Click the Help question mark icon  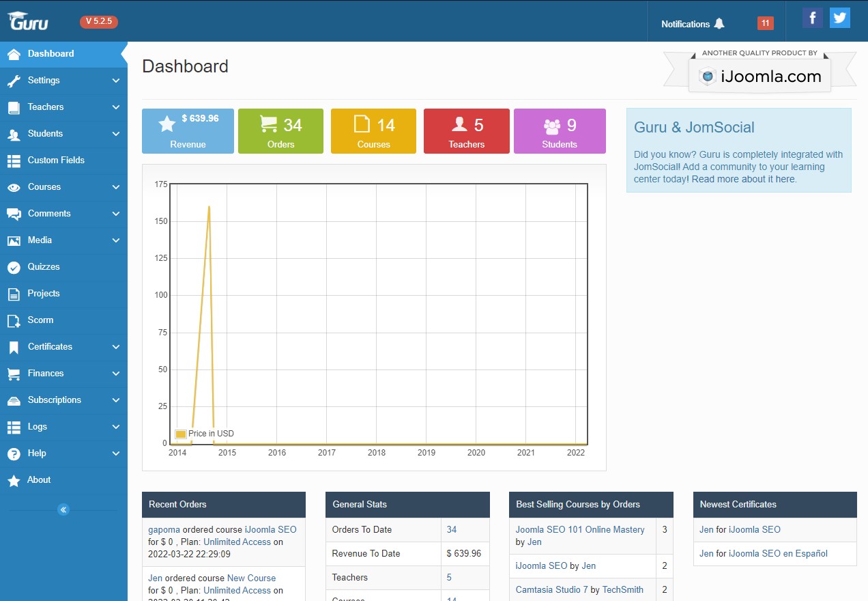(x=14, y=453)
